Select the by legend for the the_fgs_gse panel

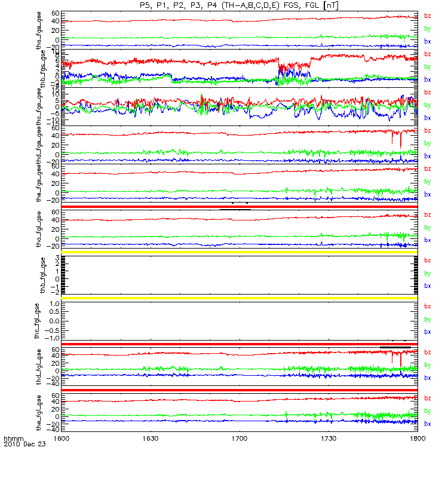tap(428, 182)
